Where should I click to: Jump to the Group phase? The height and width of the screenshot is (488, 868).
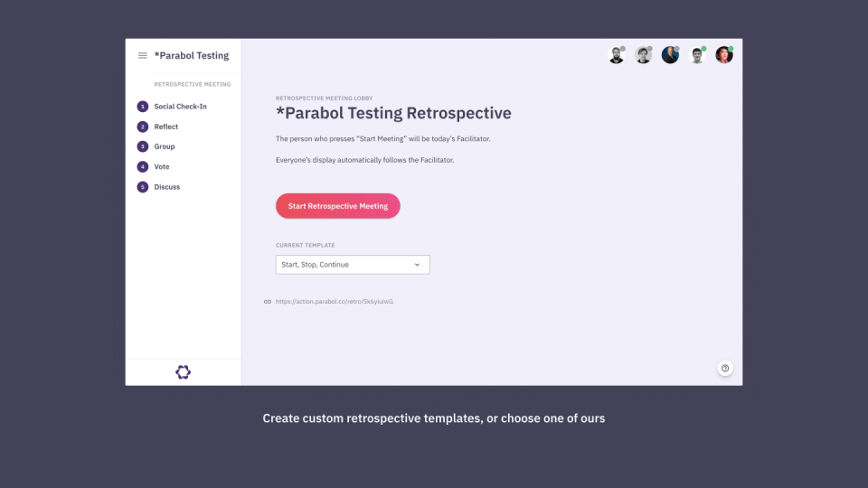(165, 146)
